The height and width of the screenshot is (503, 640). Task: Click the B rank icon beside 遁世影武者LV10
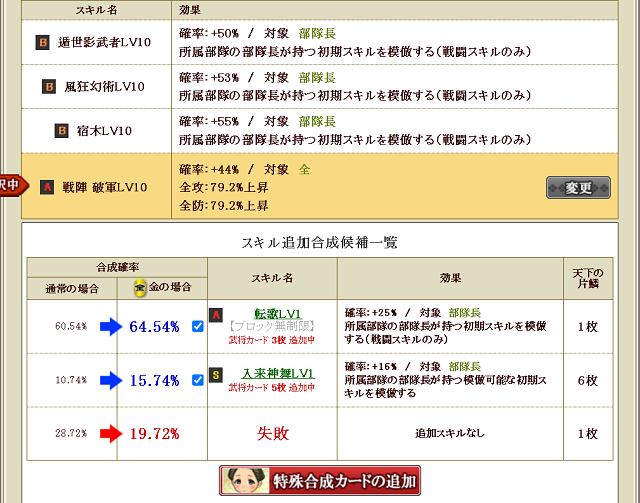[42, 43]
